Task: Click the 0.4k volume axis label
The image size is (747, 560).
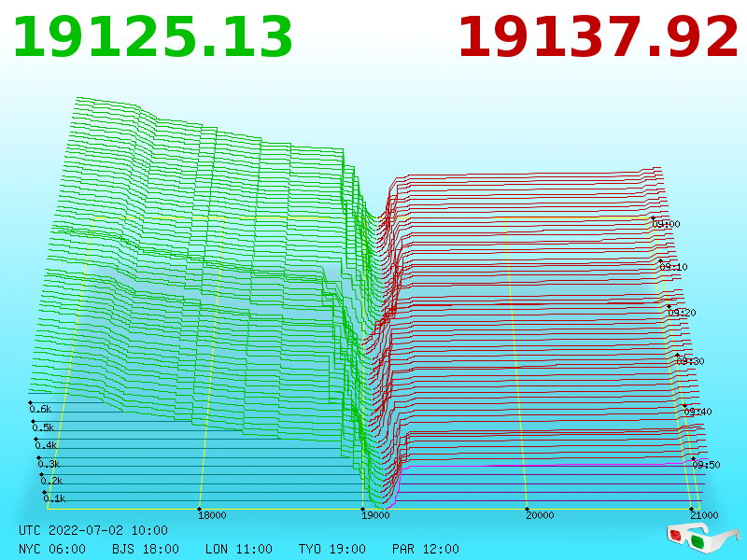Action: coord(46,446)
